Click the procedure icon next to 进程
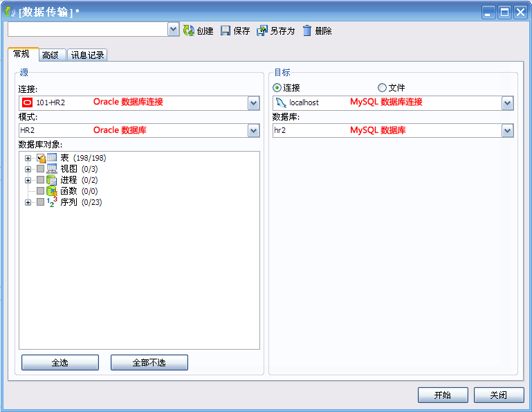 point(52,180)
